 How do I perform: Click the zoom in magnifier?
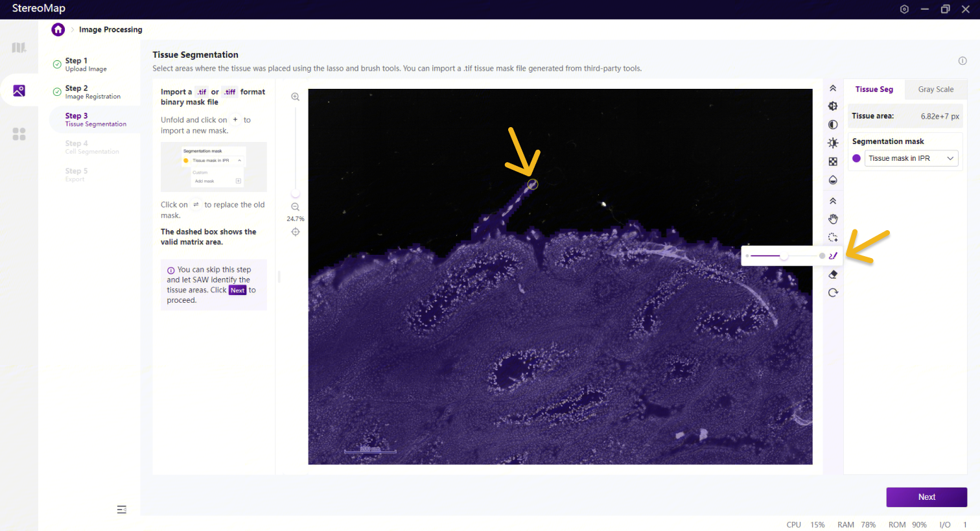point(295,97)
